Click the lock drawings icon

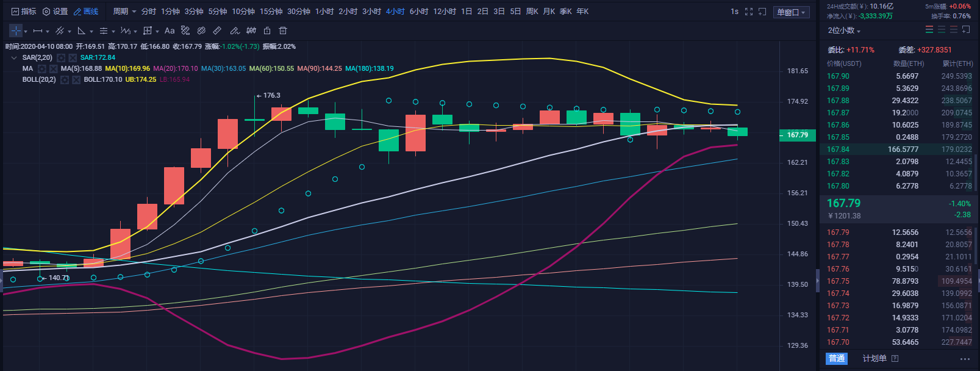tap(267, 31)
